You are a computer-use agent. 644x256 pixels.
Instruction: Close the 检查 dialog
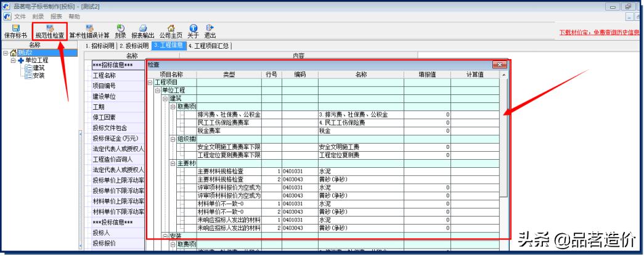pyautogui.click(x=499, y=65)
